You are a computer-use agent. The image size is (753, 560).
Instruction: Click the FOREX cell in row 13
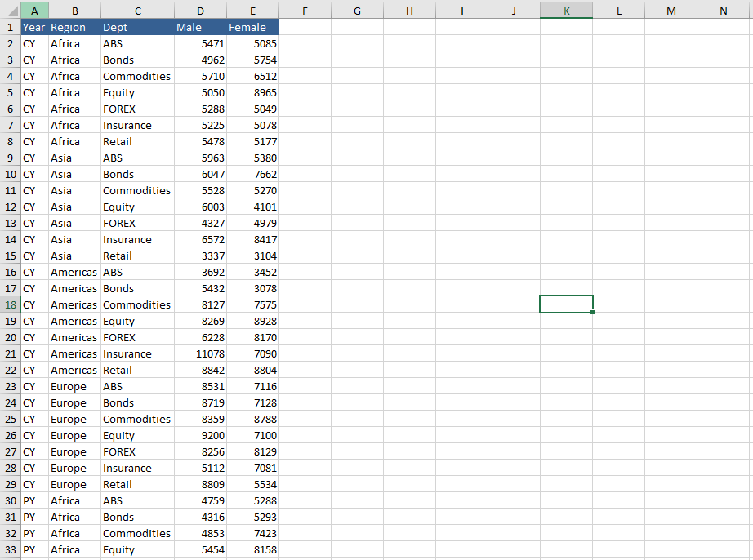[x=136, y=223]
